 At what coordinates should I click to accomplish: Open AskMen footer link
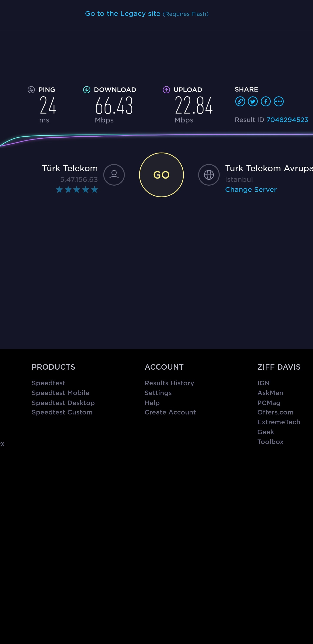click(270, 393)
